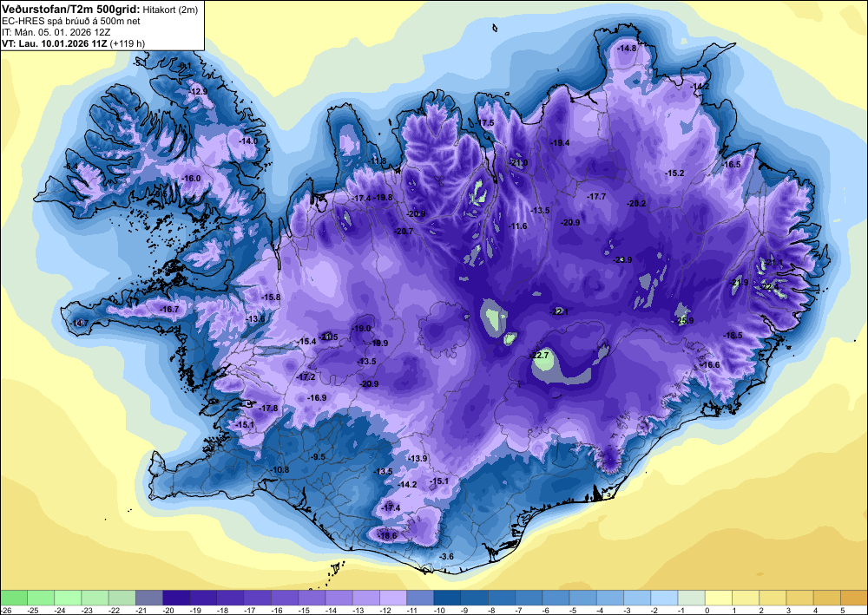Select the -16.9 temperature label
868x615 pixels.
317,398
